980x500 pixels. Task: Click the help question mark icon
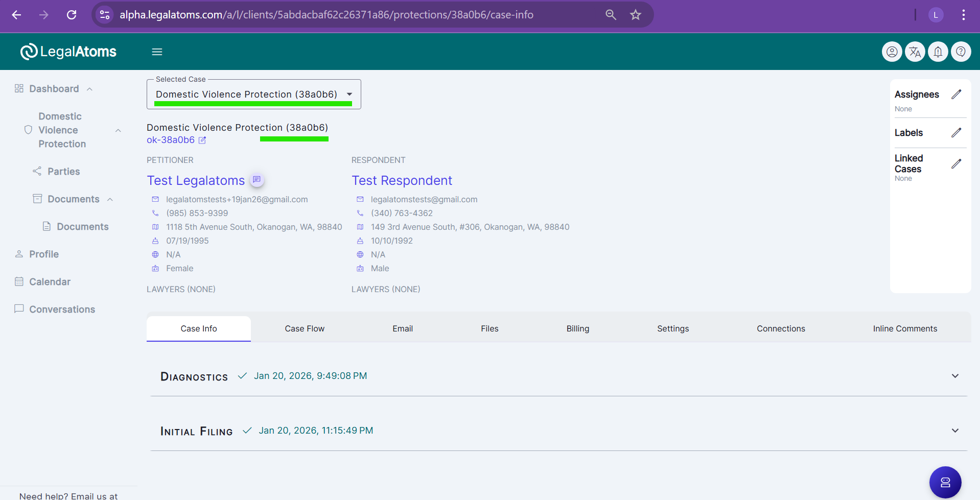tap(961, 52)
